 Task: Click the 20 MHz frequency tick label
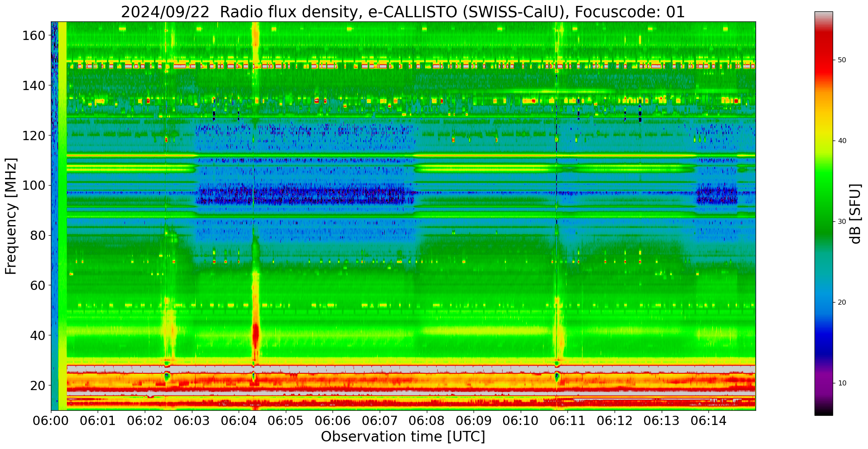pyautogui.click(x=38, y=385)
